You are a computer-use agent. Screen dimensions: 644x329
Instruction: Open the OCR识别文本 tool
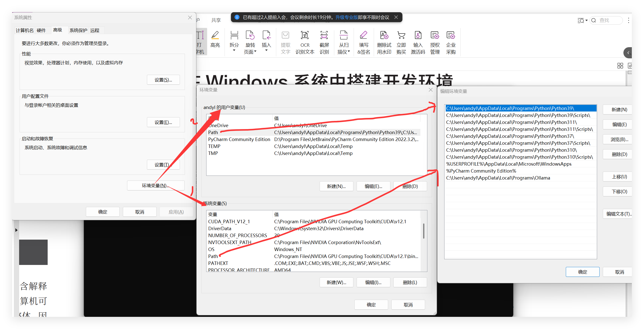pos(305,41)
